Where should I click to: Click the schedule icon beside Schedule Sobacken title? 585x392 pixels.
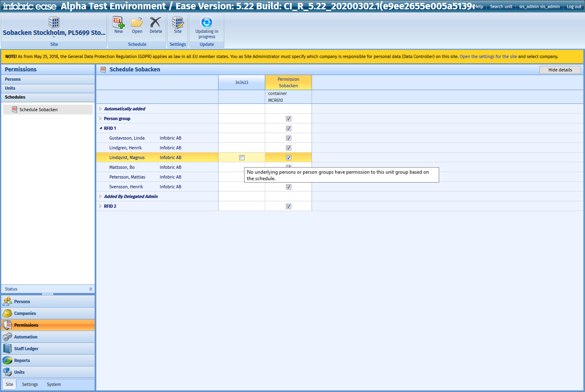[103, 70]
